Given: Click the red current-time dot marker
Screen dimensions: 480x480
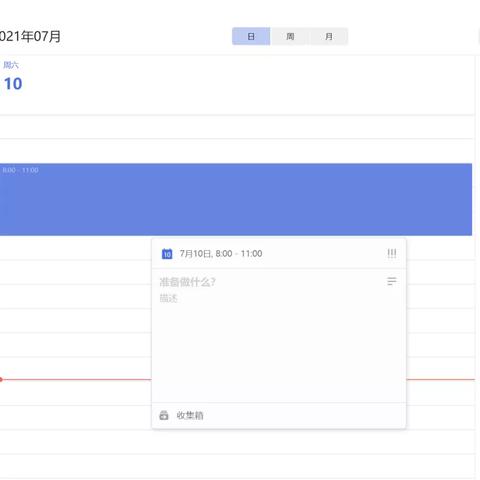Looking at the screenshot, I should pos(1,379).
